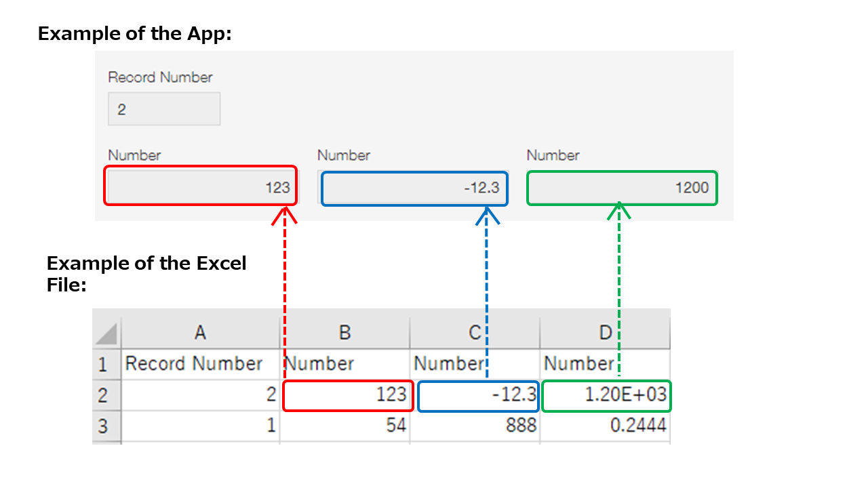This screenshot has height=488, width=868.
Task: Select column header D
Action: [604, 332]
